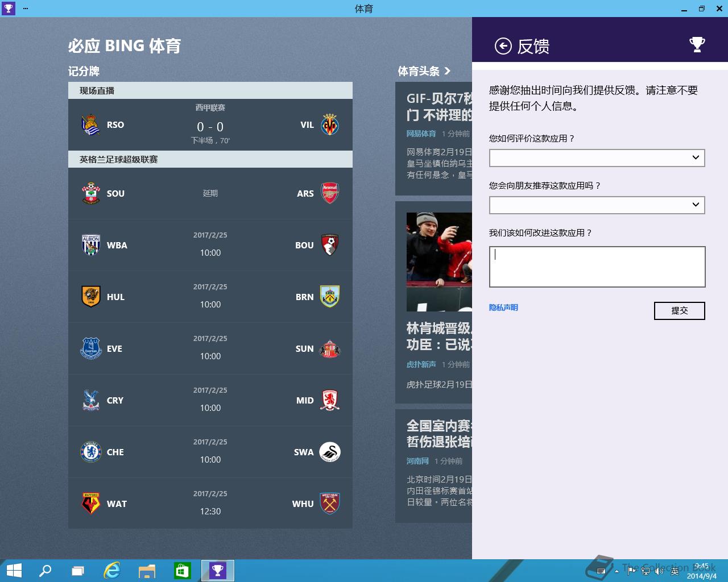Click the 记分牌 heading
The height and width of the screenshot is (582, 728).
coord(84,71)
